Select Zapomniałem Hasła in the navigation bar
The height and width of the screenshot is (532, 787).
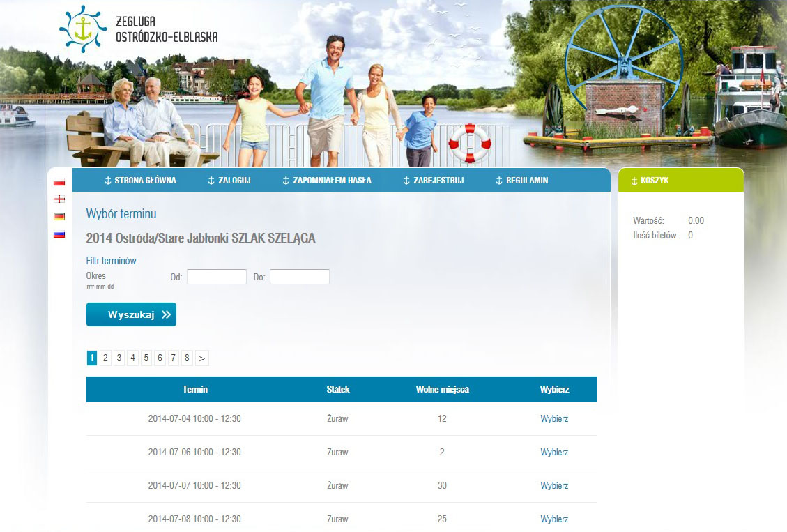pos(327,181)
